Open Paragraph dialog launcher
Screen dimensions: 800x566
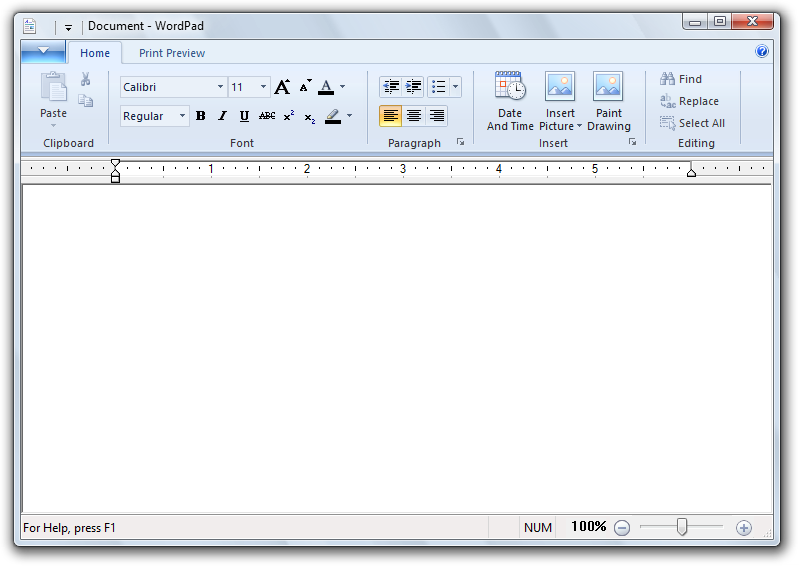click(x=460, y=142)
